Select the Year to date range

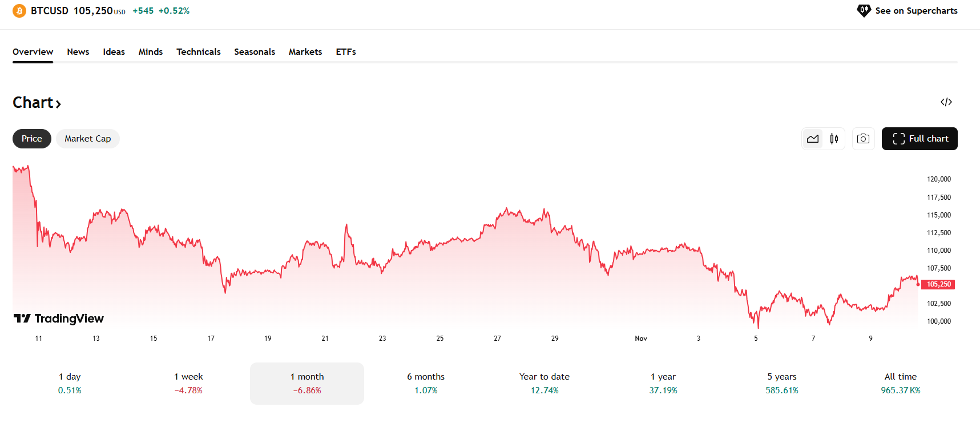545,383
